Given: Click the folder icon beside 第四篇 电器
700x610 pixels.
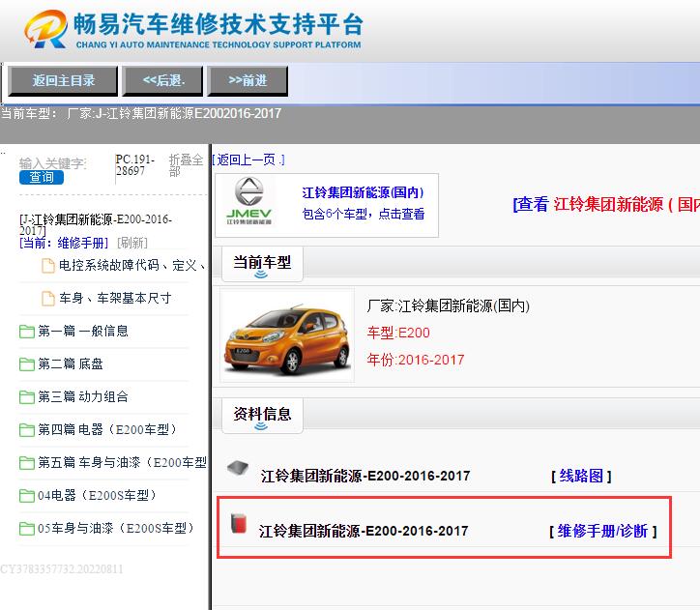Looking at the screenshot, I should (x=27, y=430).
